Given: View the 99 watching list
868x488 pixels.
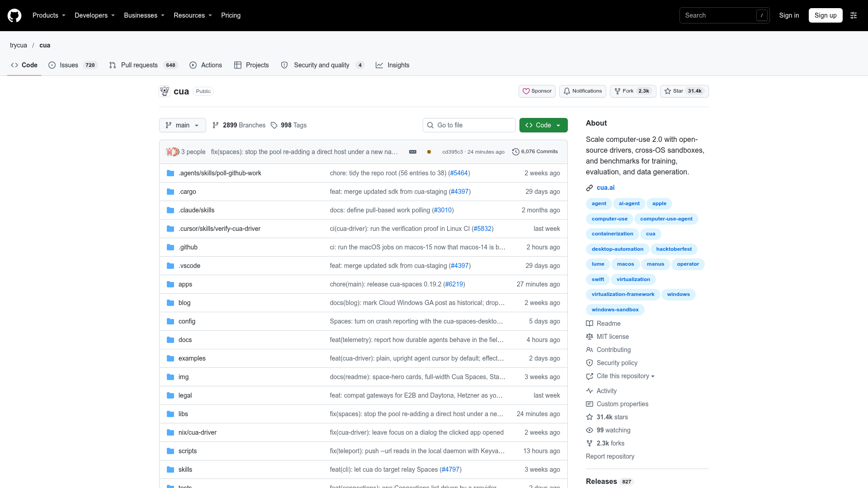Looking at the screenshot, I should pos(609,430).
